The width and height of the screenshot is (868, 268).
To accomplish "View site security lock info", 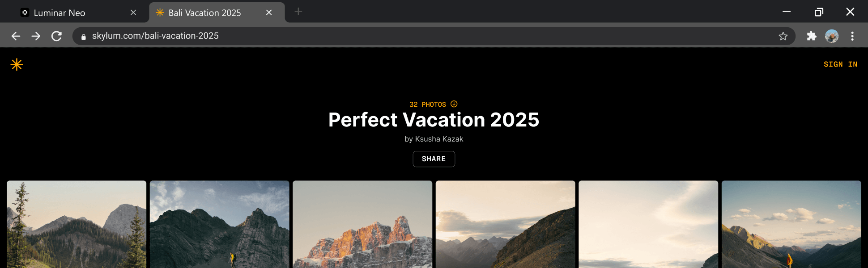I will coord(83,37).
